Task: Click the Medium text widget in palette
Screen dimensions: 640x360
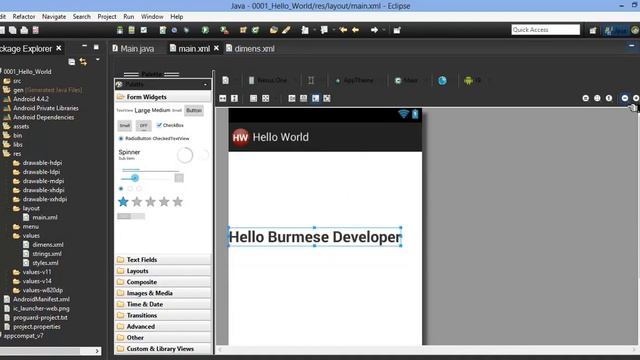Action: pos(161,110)
